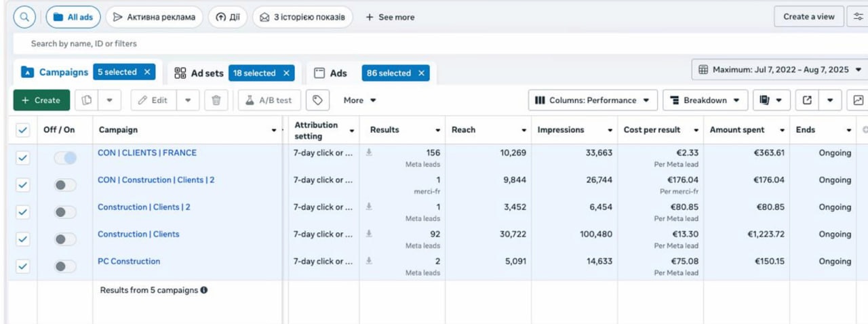Screen dimensions: 868x324
Task: Turn on Construction | Clients campaign toggle
Action: click(x=65, y=239)
